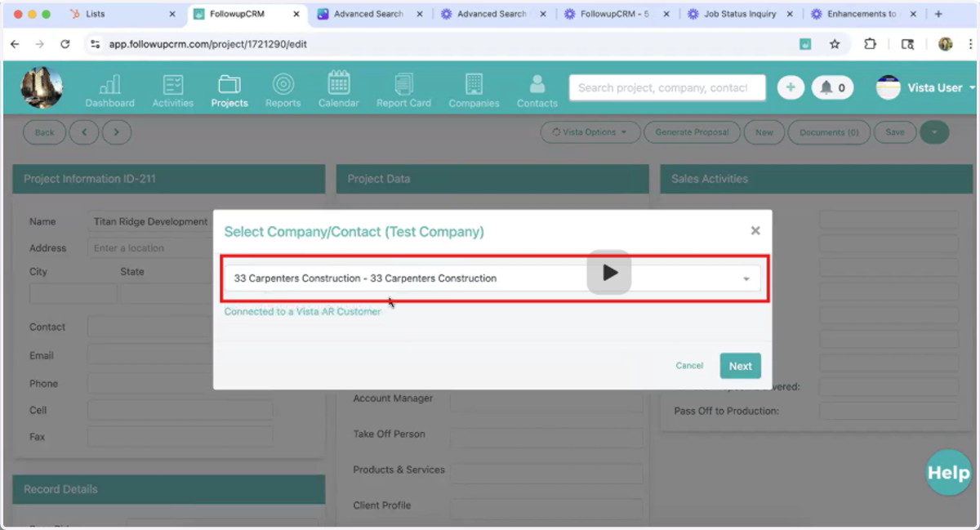
Task: Click the project Name field Titan Ridge Development
Action: click(149, 221)
